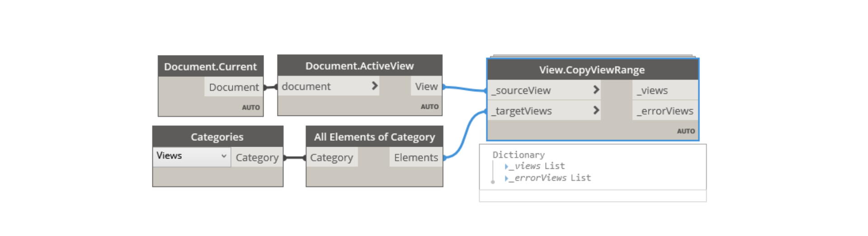The height and width of the screenshot is (236, 868).
Task: Select the Categories node title bar
Action: click(217, 137)
